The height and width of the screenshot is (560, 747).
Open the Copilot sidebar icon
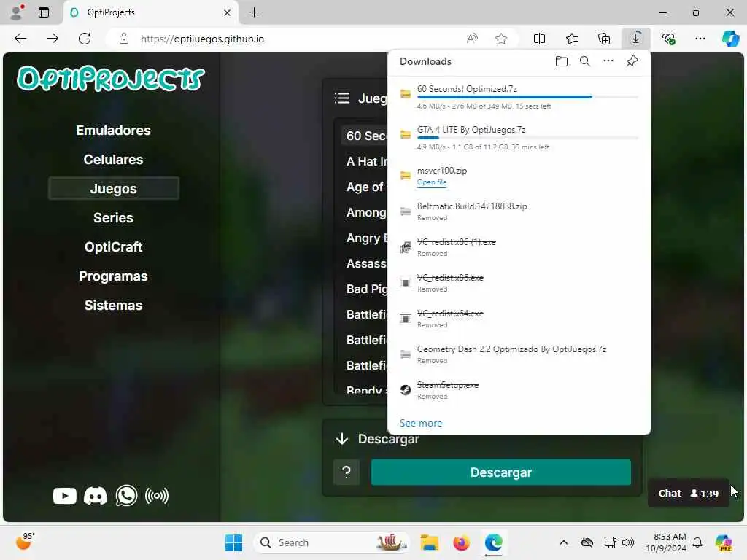click(x=730, y=39)
